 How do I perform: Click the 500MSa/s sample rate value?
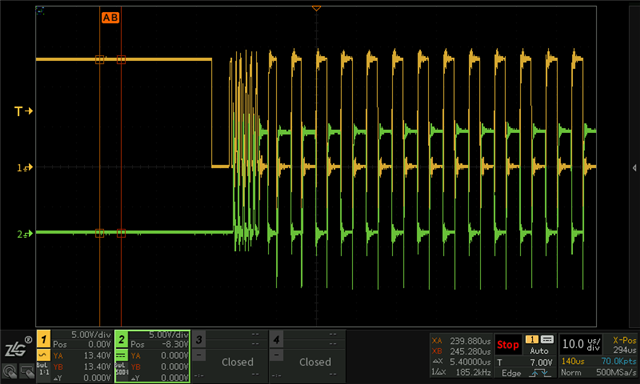coord(616,373)
